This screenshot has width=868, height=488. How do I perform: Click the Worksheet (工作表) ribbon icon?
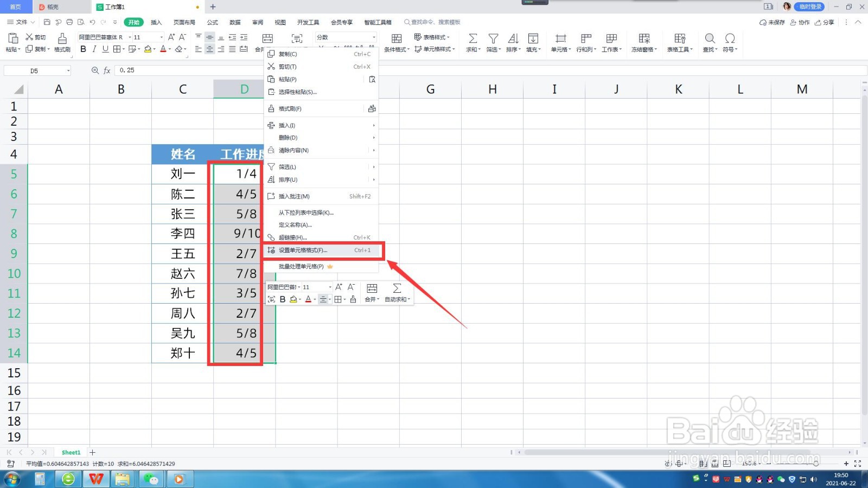611,38
